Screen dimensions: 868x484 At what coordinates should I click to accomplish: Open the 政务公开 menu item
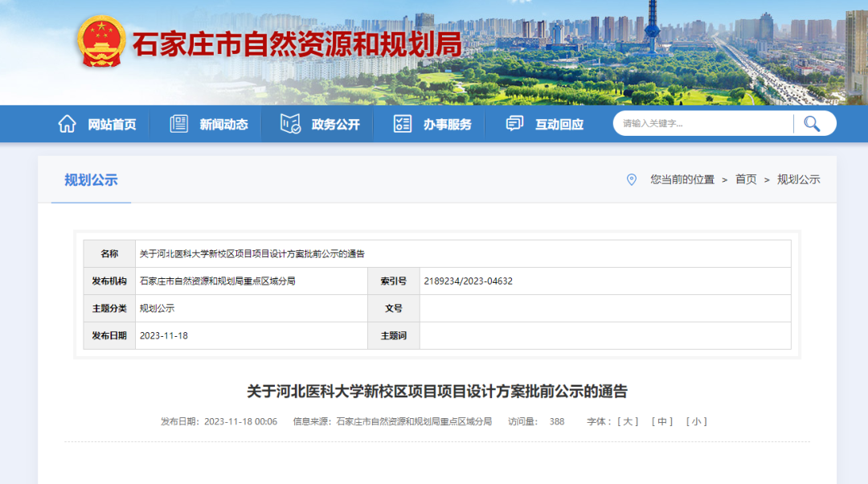coord(335,125)
